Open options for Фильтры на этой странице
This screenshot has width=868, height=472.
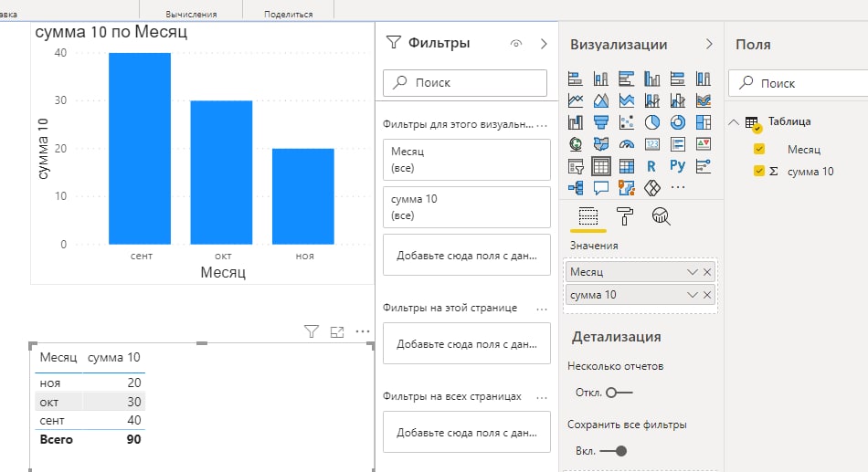tap(542, 309)
